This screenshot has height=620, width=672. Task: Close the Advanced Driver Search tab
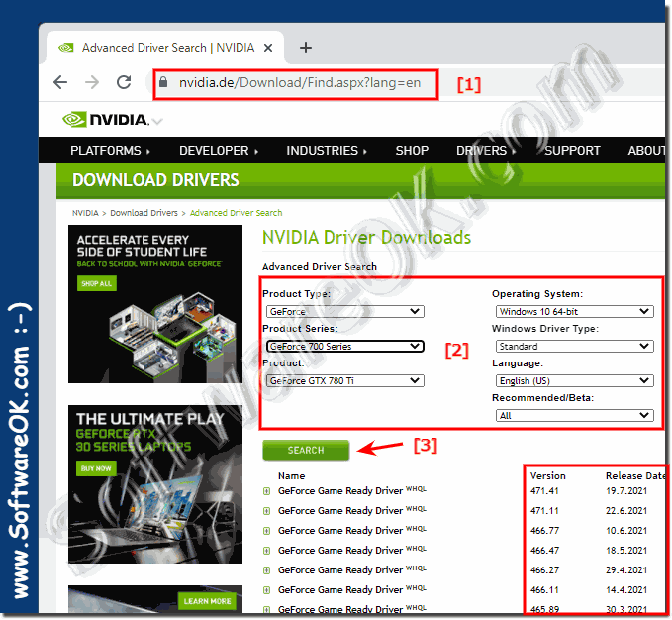268,48
